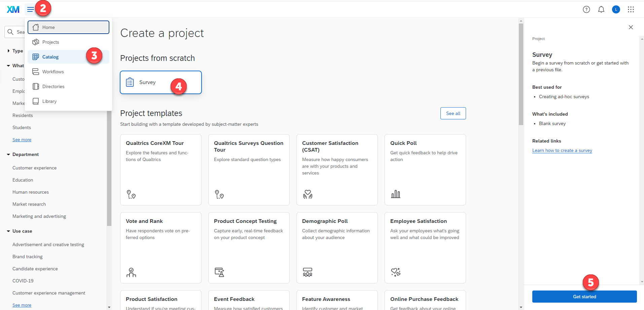This screenshot has height=310, width=644.
Task: Open the user account avatar
Action: click(616, 9)
